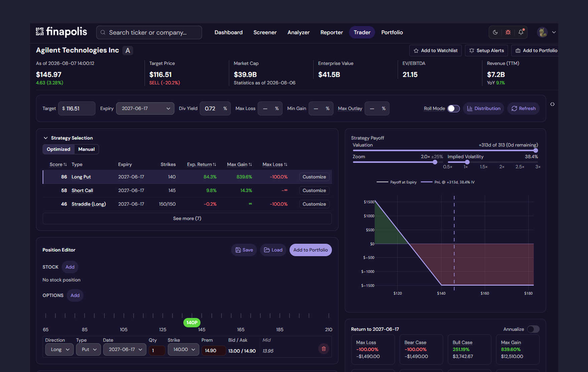
Task: Click the Qty input field
Action: click(x=157, y=350)
